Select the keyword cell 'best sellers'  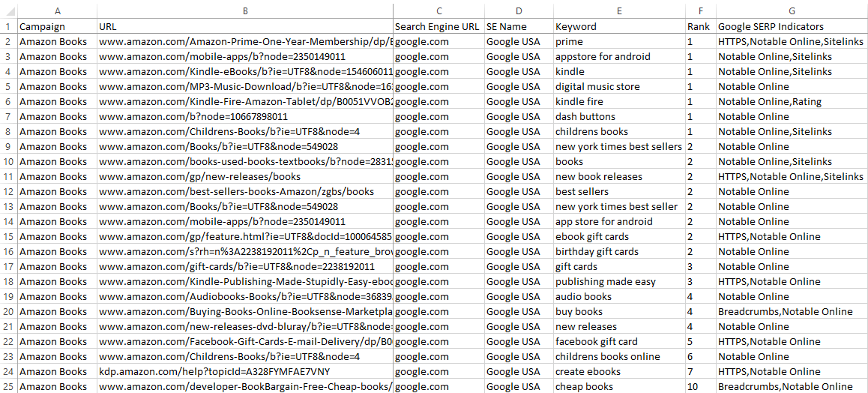pos(619,191)
